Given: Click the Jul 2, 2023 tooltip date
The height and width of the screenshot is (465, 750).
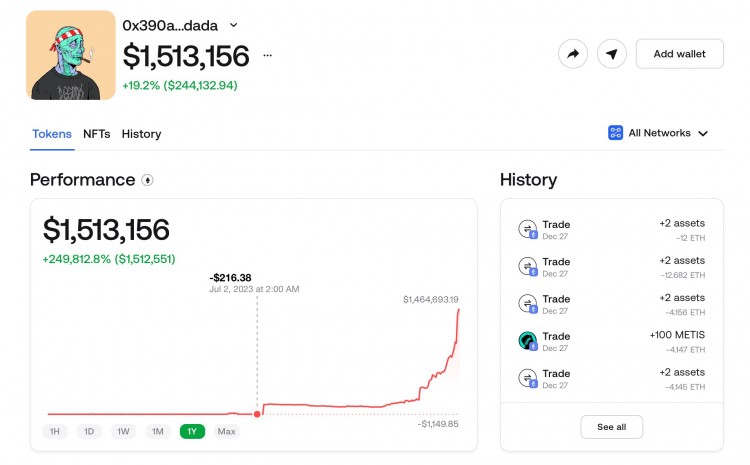Looking at the screenshot, I should coord(254,289).
